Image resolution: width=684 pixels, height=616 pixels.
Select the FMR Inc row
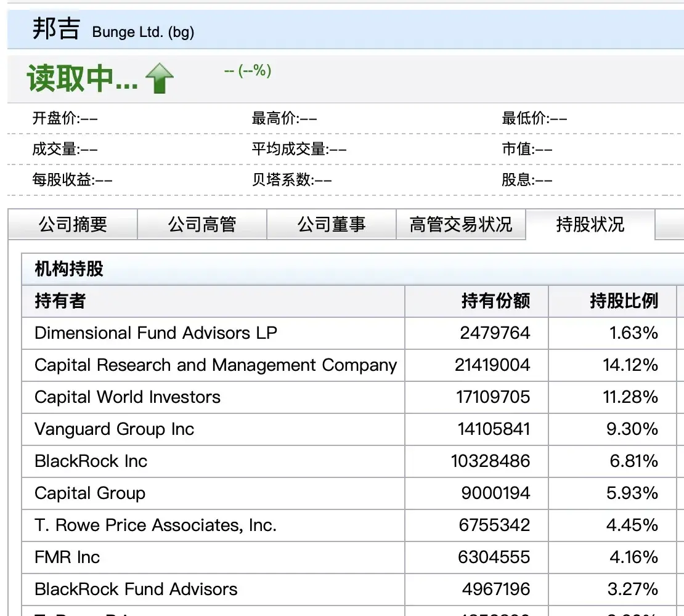pyautogui.click(x=67, y=557)
